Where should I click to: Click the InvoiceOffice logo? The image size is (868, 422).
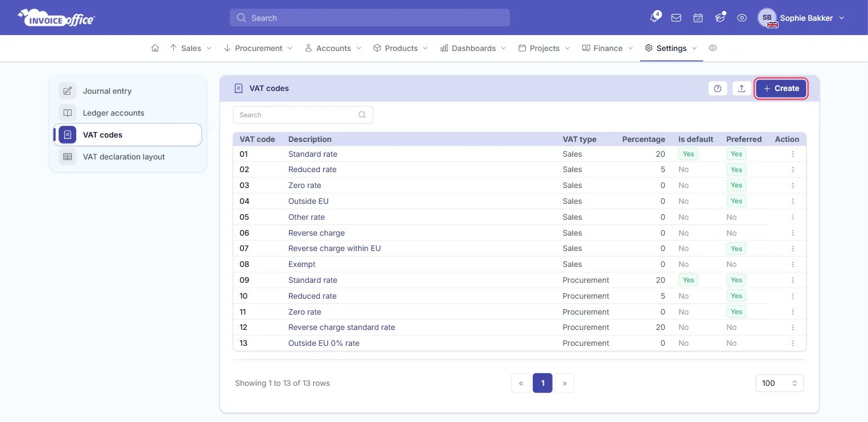point(56,18)
